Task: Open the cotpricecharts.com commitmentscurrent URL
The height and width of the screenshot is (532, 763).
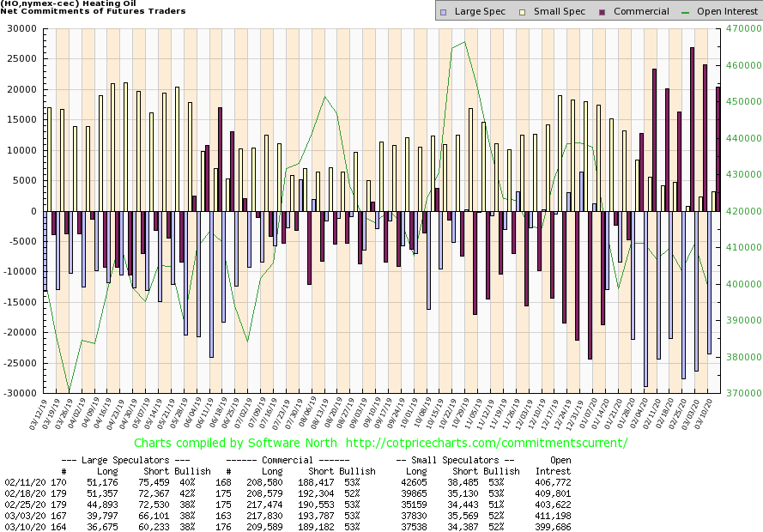Action: pyautogui.click(x=487, y=443)
